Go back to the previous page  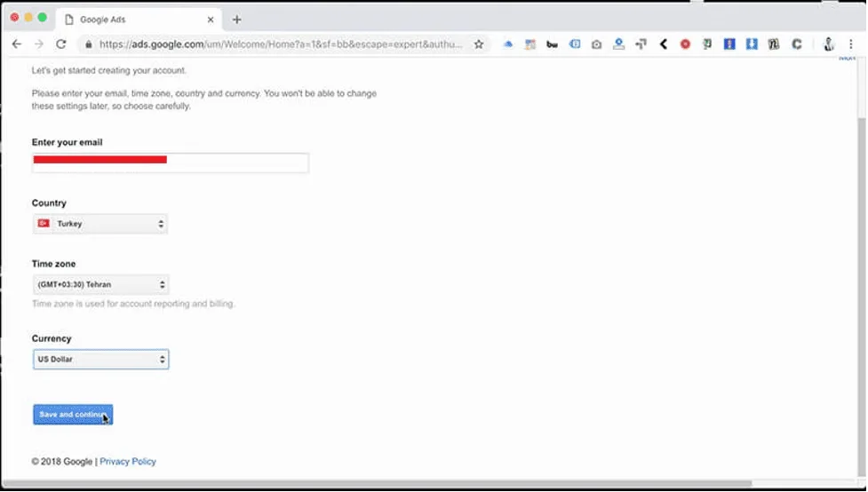point(17,44)
